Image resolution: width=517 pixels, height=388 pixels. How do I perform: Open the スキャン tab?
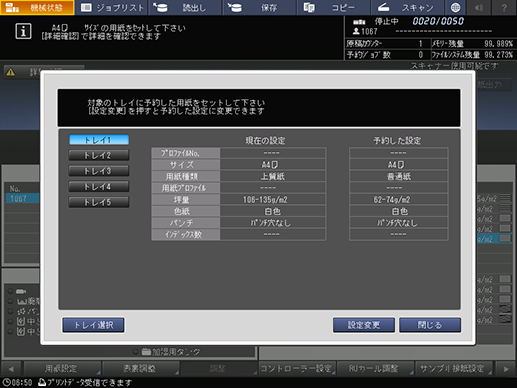(x=407, y=7)
